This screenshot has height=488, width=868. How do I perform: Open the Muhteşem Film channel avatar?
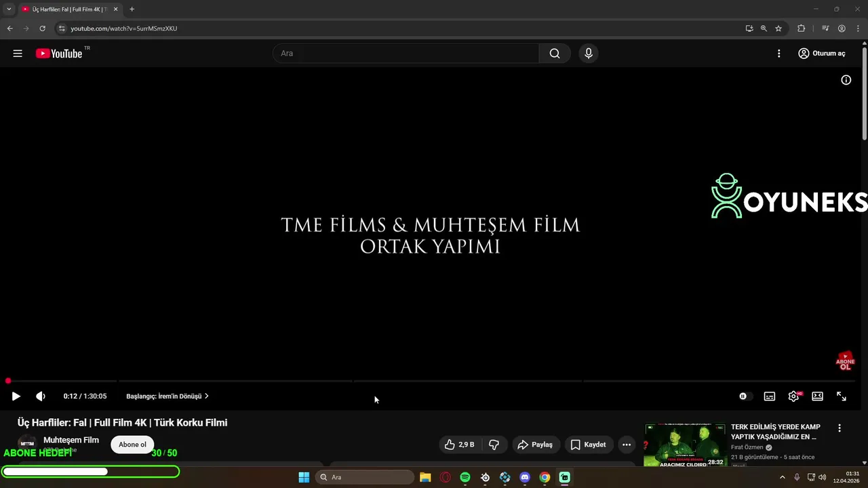(27, 445)
